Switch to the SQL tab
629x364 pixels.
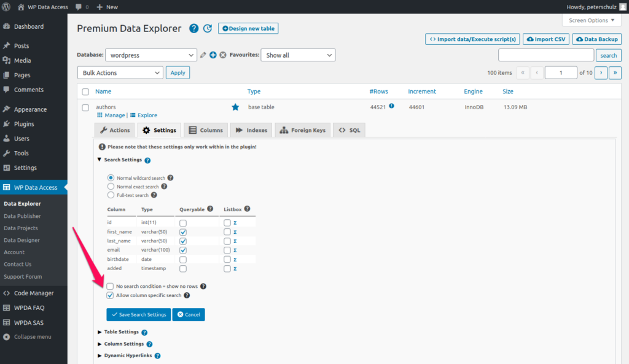(349, 130)
